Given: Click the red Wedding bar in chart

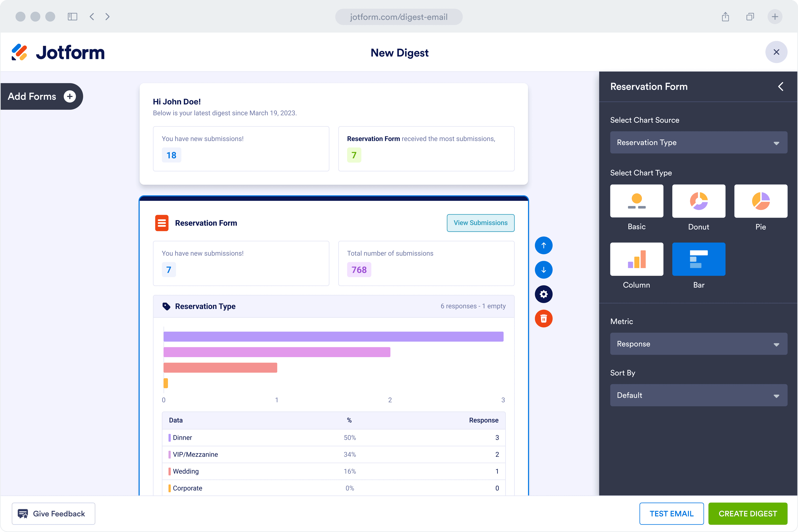Looking at the screenshot, I should [220, 368].
